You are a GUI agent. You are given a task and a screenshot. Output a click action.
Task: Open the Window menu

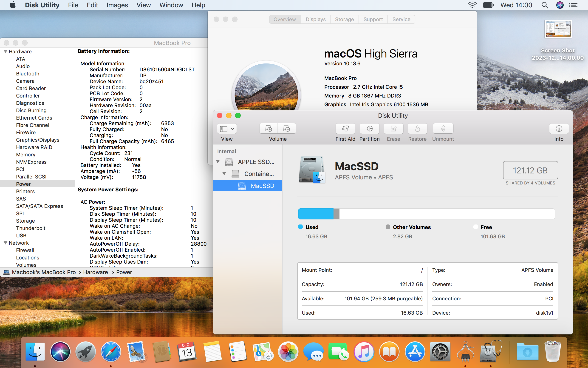(171, 5)
